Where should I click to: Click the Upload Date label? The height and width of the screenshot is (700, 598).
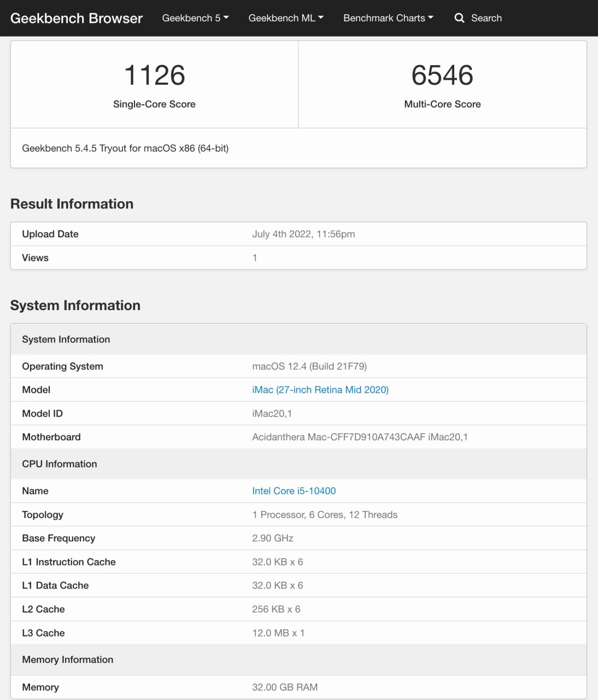tap(50, 234)
